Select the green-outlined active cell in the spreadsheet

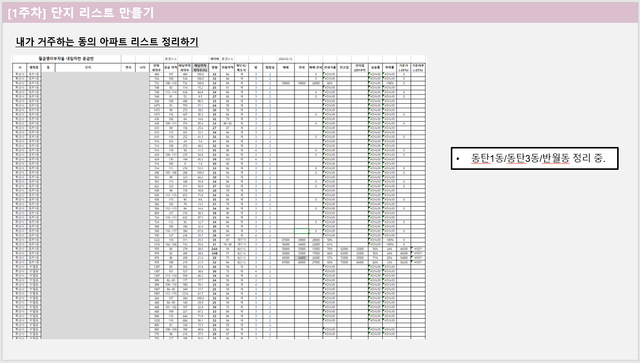[301, 231]
